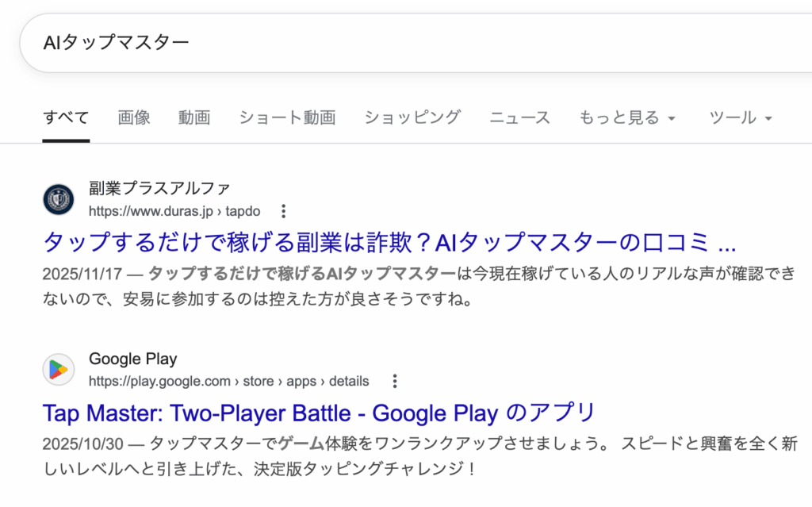Click the https://www.duras.jp › tapdo URL

click(174, 211)
